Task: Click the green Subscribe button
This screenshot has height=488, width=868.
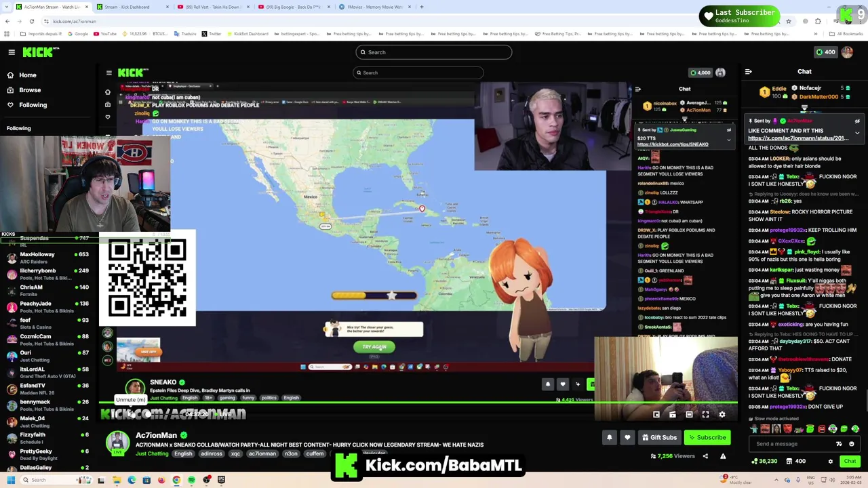Action: (707, 437)
